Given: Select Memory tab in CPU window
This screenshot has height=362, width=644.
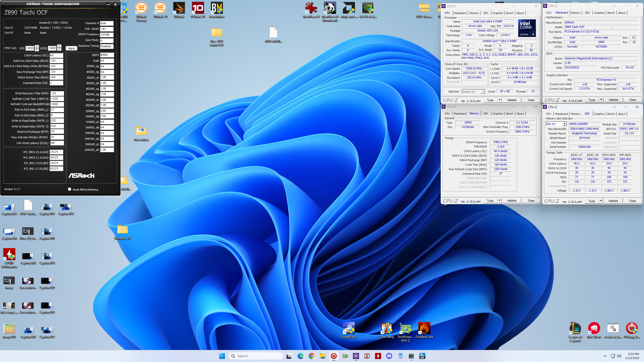Looking at the screenshot, I should click(474, 13).
